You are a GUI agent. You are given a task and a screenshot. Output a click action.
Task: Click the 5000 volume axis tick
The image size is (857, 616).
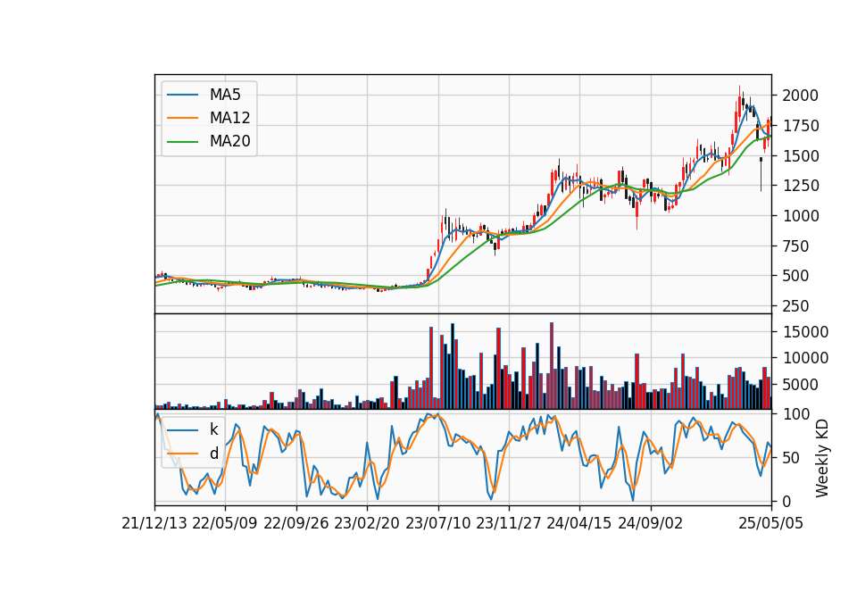coord(800,384)
